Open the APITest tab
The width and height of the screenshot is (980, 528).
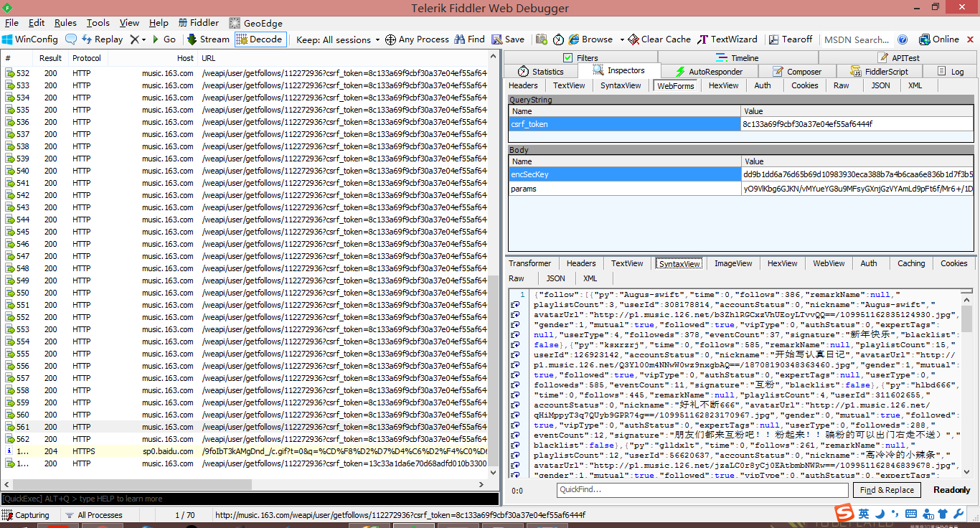tap(898, 58)
